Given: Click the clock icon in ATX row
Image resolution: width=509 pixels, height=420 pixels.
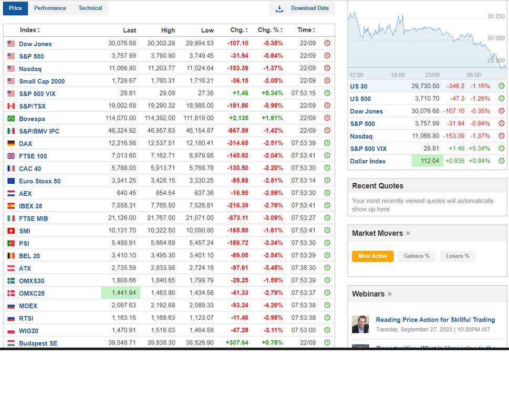Looking at the screenshot, I should pyautogui.click(x=327, y=268).
